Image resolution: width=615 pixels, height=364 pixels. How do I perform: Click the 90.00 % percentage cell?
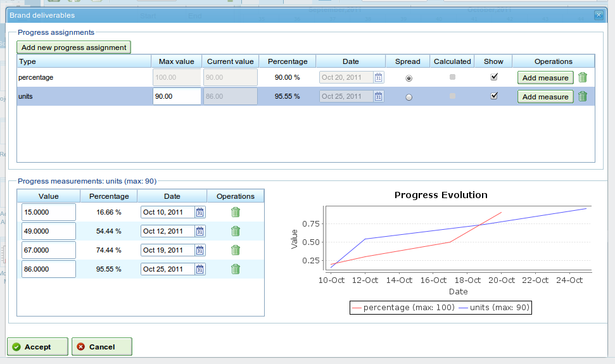(287, 78)
